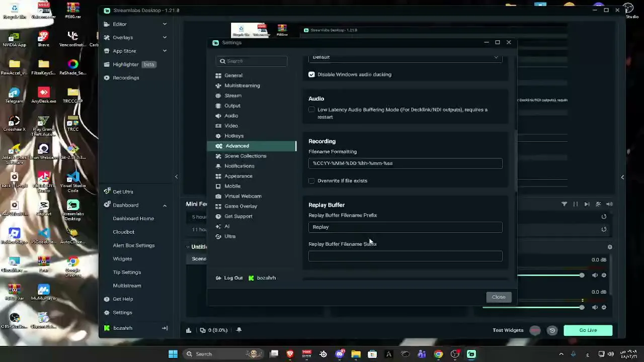The image size is (644, 362).
Task: Open Cloudbot in sidebar
Action: point(123,232)
